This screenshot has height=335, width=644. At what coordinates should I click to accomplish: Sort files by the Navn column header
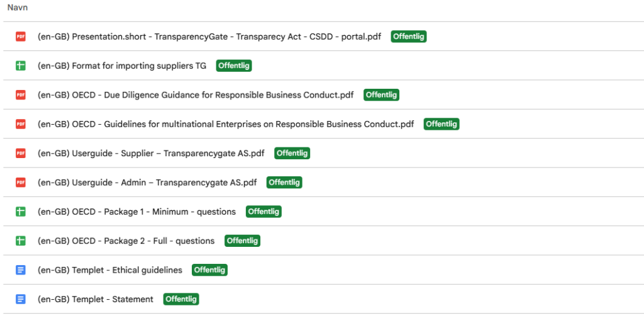(18, 8)
